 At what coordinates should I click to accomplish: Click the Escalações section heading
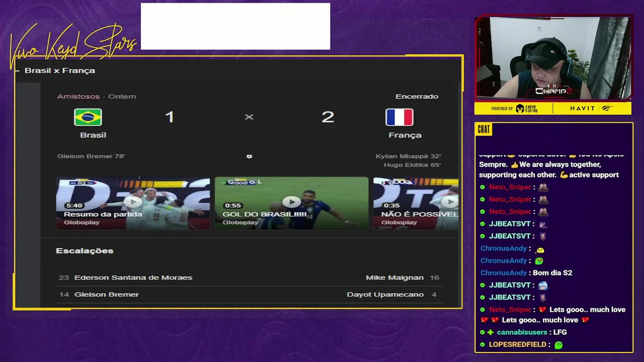coord(85,250)
